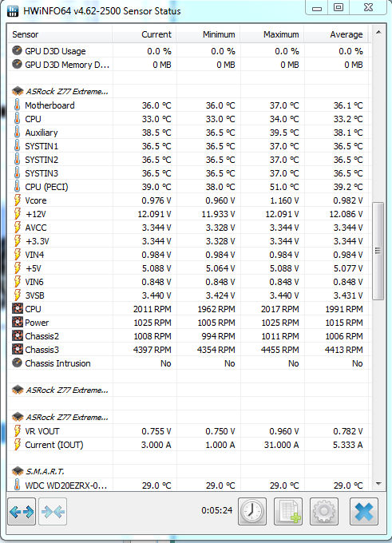The height and width of the screenshot is (543, 392).
Task: Click CPU fan current value 2011 RPM
Action: click(x=152, y=309)
